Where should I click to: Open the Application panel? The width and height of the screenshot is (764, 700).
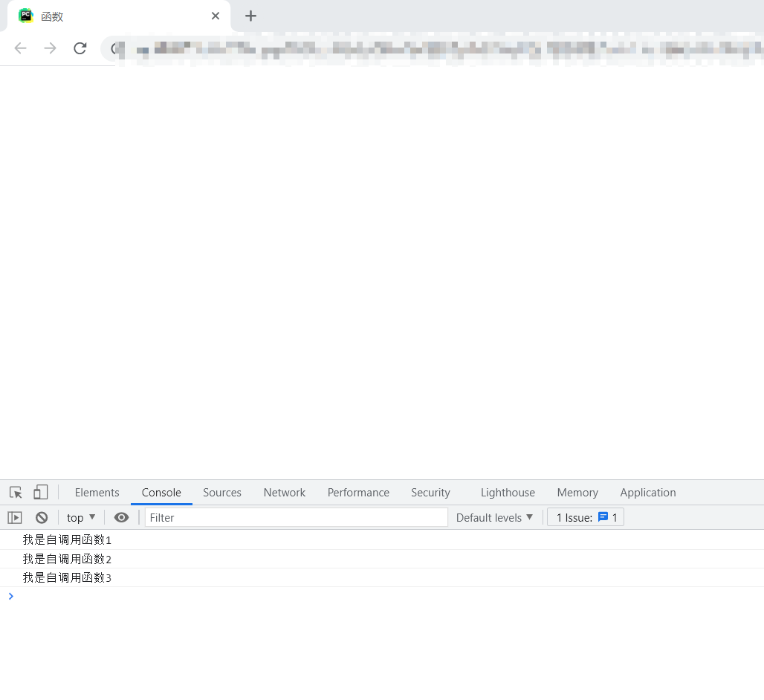(x=648, y=493)
